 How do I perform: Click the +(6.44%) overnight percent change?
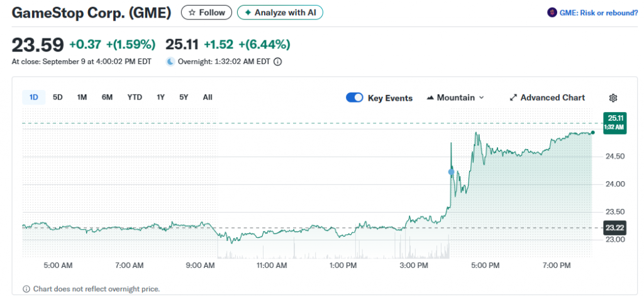[x=265, y=45]
